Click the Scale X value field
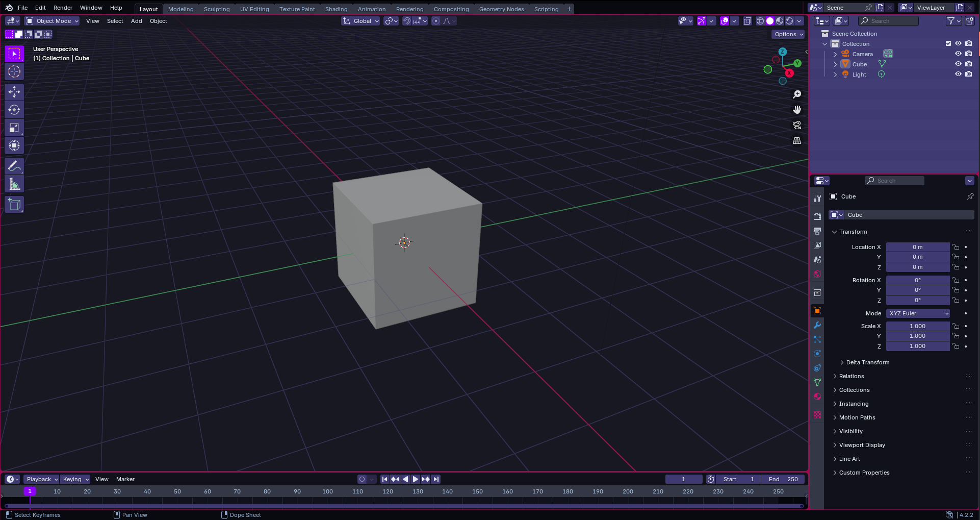 [918, 326]
